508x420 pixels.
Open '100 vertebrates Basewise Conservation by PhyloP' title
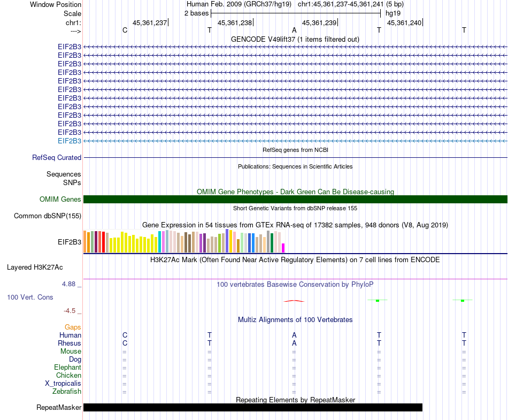[x=295, y=284]
